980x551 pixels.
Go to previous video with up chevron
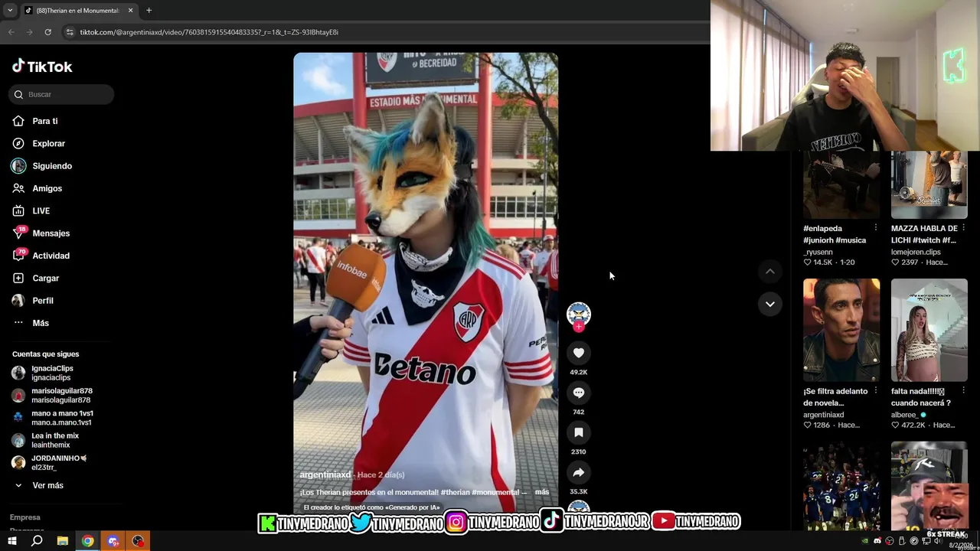click(x=770, y=272)
